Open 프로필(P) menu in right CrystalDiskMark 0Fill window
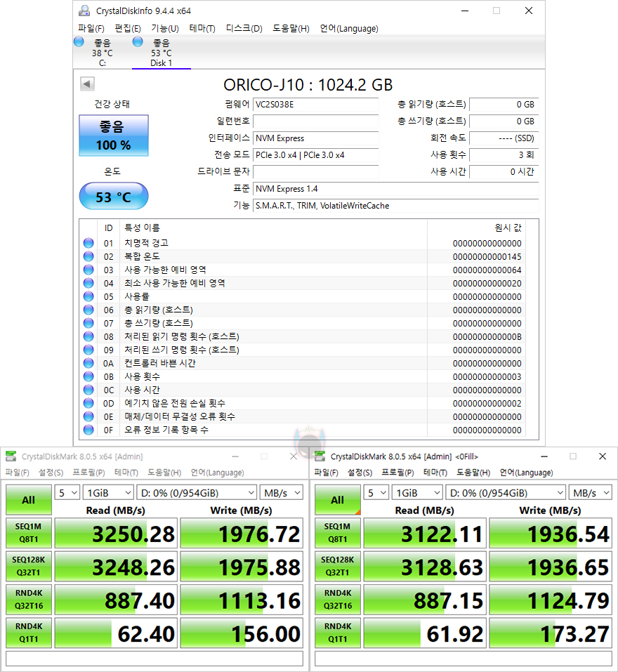 (x=397, y=473)
